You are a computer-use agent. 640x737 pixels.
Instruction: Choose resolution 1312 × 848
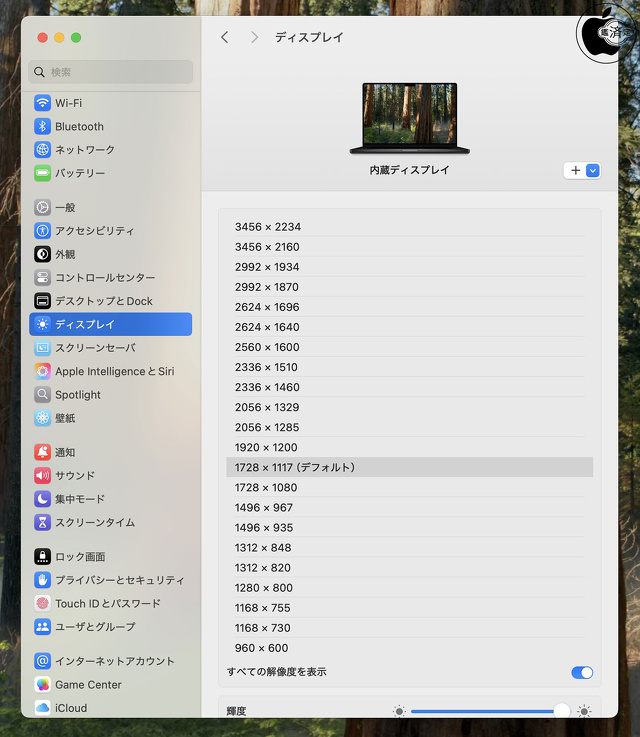coord(410,548)
